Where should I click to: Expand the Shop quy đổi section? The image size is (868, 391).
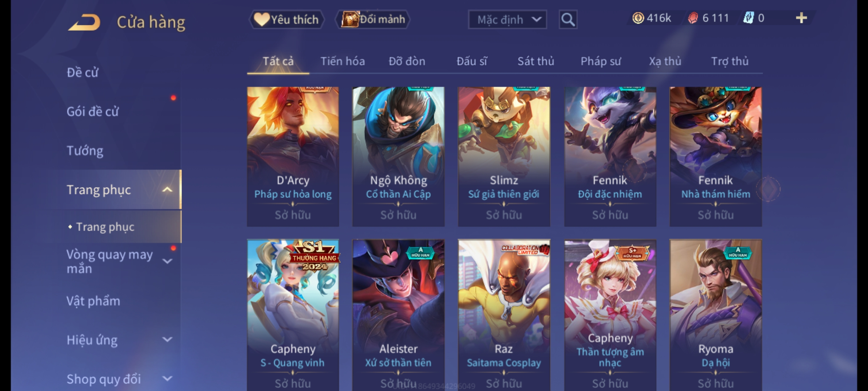(167, 379)
